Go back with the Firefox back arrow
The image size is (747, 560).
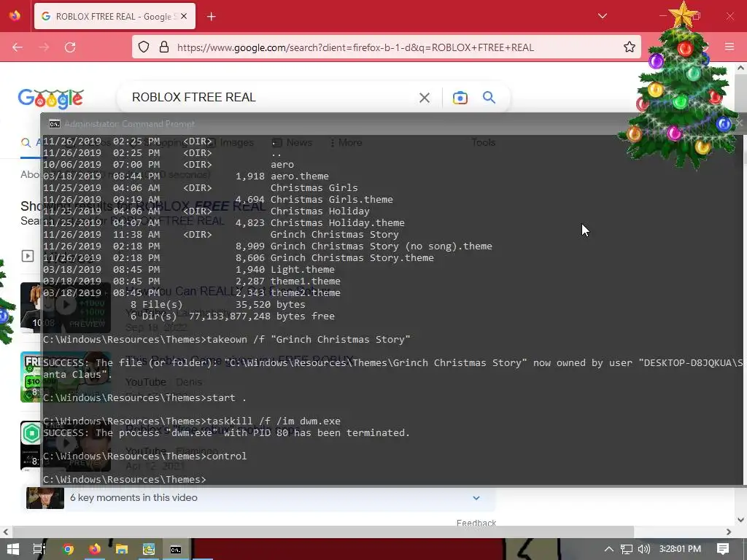(x=18, y=47)
